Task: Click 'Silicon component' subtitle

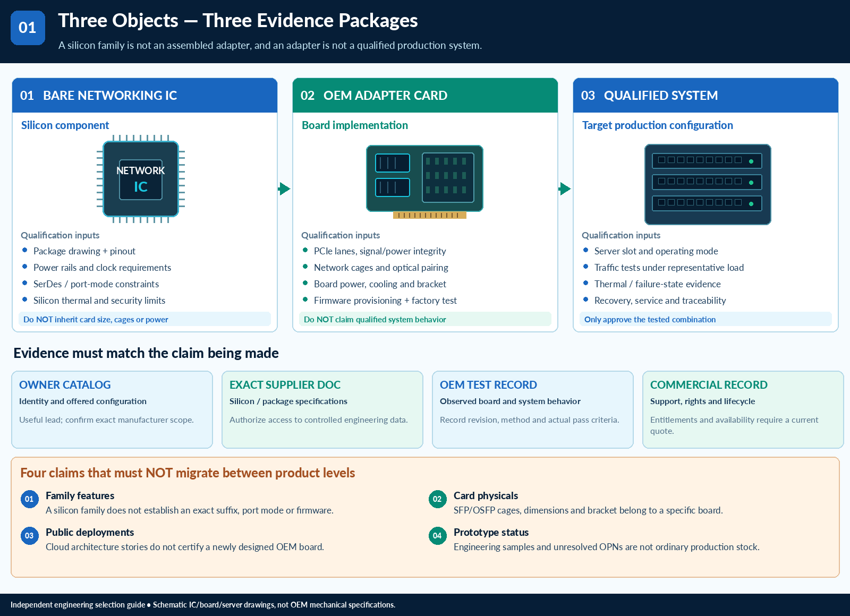Action: 65,125
